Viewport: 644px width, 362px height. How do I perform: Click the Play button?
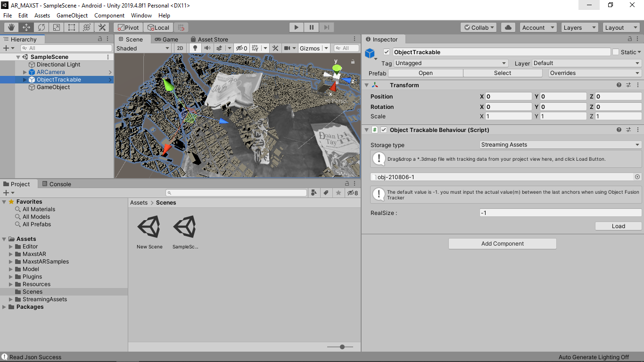pyautogui.click(x=296, y=27)
